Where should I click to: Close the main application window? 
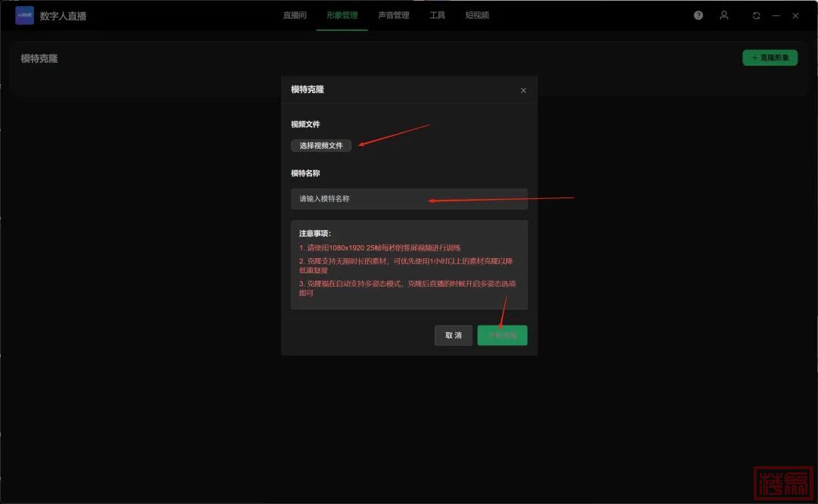pyautogui.click(x=795, y=16)
